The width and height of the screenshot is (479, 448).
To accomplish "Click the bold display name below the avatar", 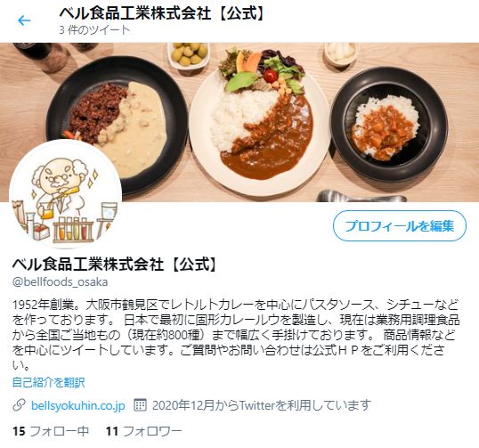I will click(x=115, y=265).
